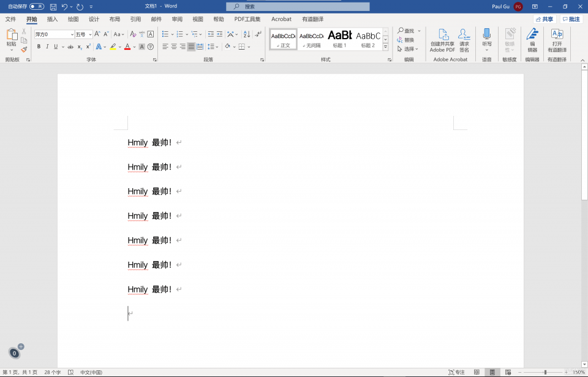Click the Undo arrow icon
This screenshot has width=588, height=377.
pyautogui.click(x=64, y=7)
